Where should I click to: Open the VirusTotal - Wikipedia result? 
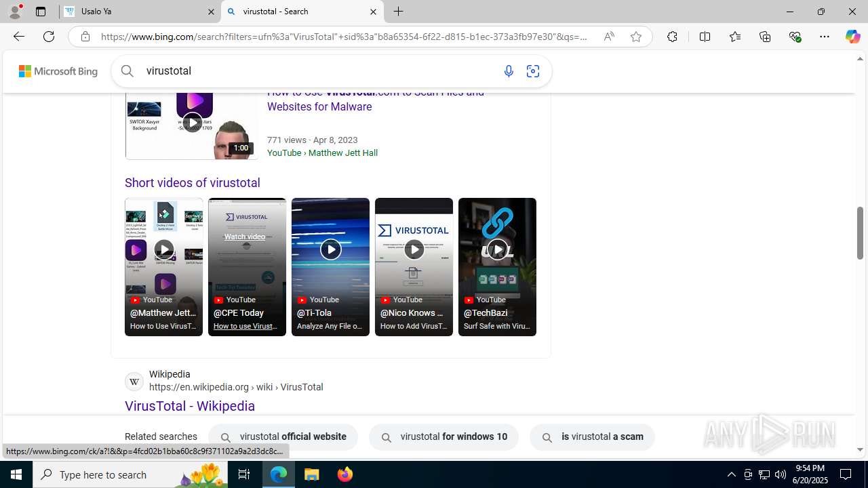coord(190,406)
